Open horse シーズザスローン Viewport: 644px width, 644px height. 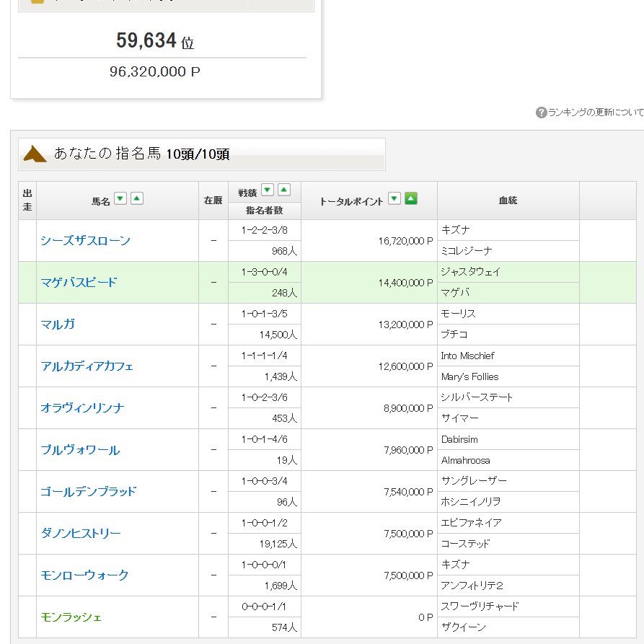pos(85,241)
